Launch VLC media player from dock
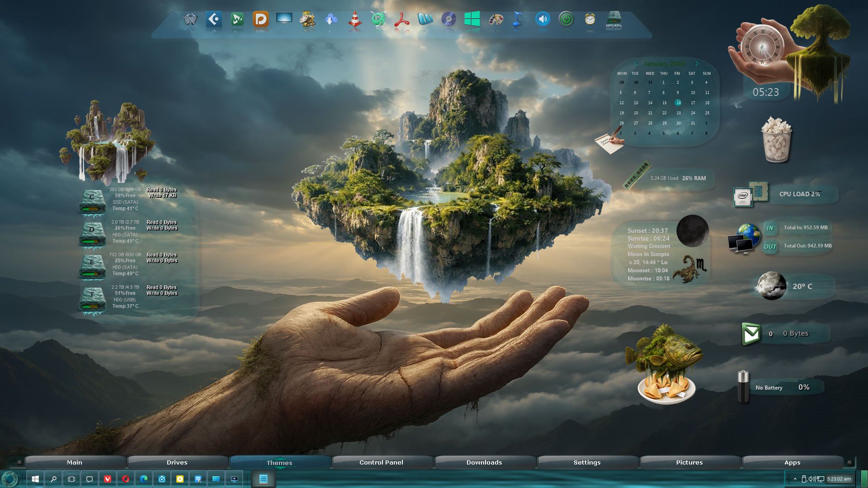Screen dimensions: 868x488 354,20
